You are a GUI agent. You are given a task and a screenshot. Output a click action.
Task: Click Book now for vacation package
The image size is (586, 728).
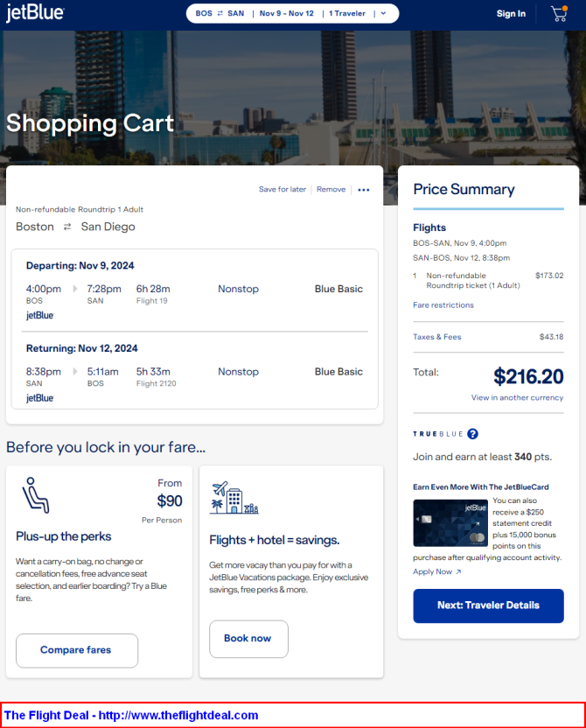point(248,639)
